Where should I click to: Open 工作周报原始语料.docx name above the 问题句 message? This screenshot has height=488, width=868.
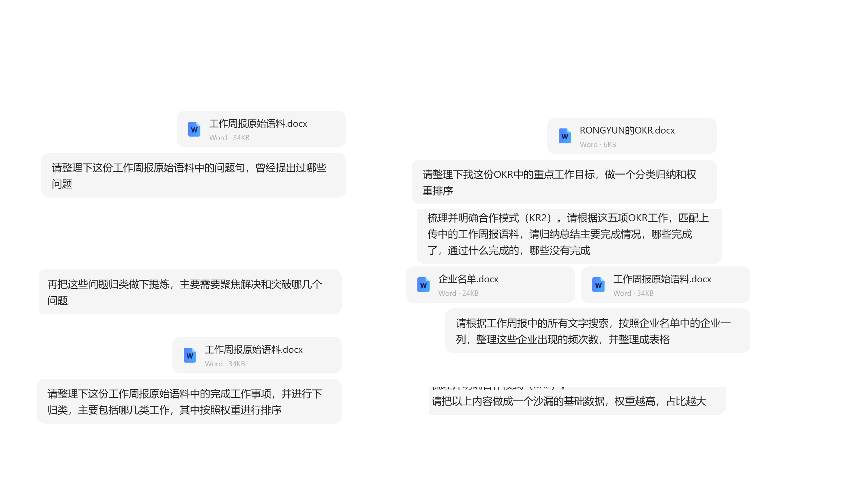click(258, 123)
